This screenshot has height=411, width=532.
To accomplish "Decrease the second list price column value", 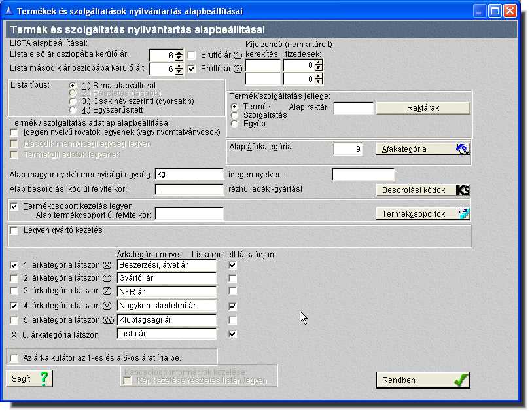I will (x=179, y=71).
